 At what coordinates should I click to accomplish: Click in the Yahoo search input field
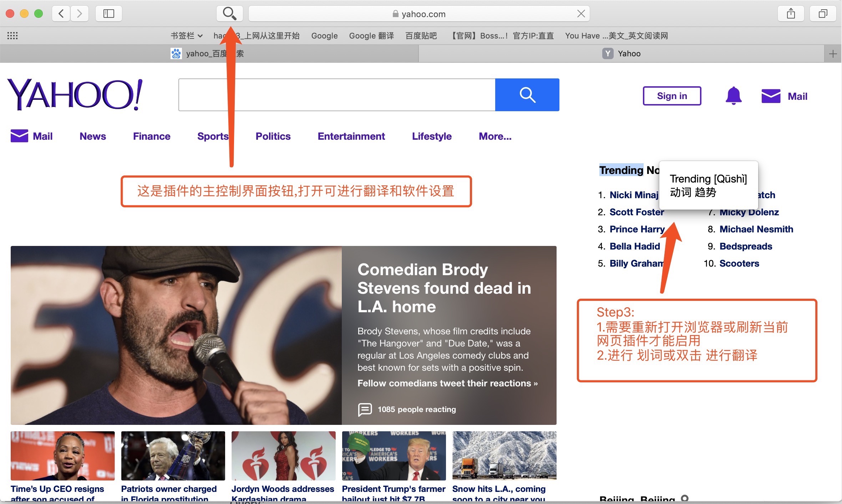coord(337,95)
